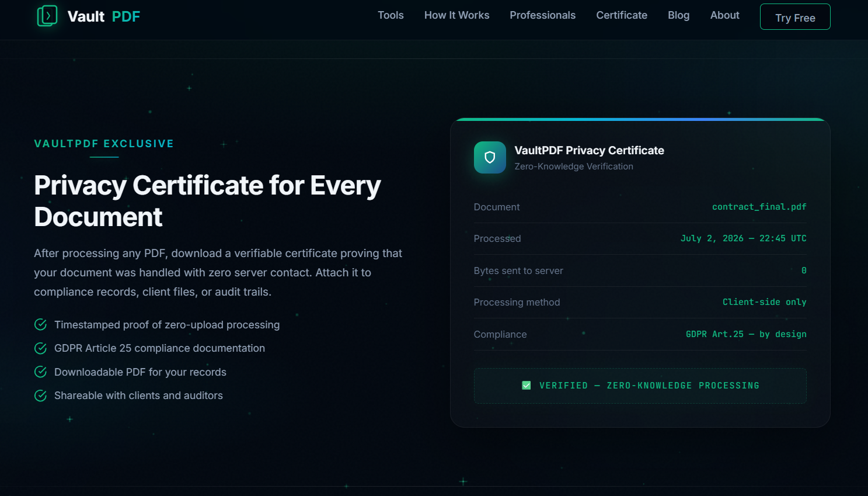
Task: Click the Vault PDF brand name
Action: [104, 16]
